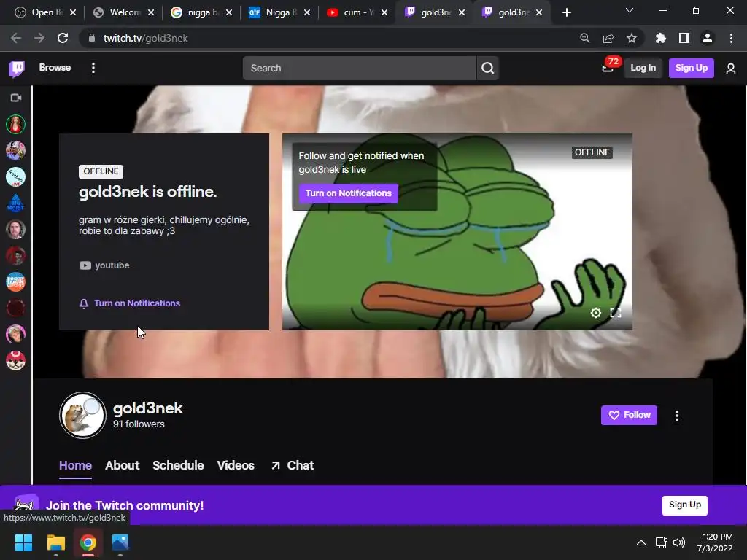Click purple Turn on Notifications button on video

point(348,193)
